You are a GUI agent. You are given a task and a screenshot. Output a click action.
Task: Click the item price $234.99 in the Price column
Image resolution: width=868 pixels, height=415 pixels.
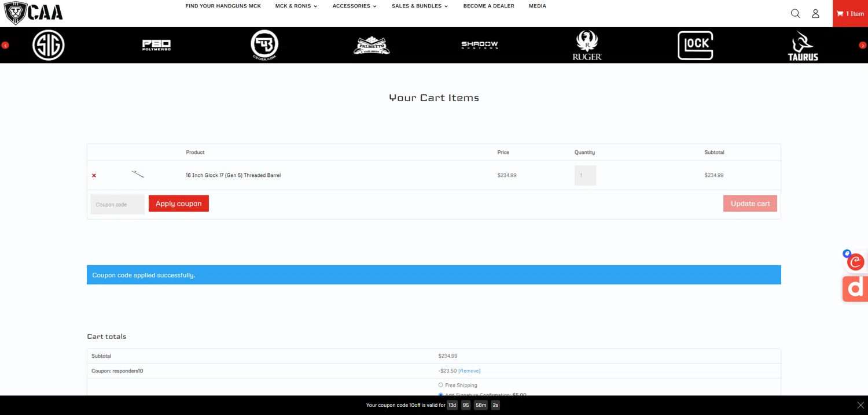point(506,175)
